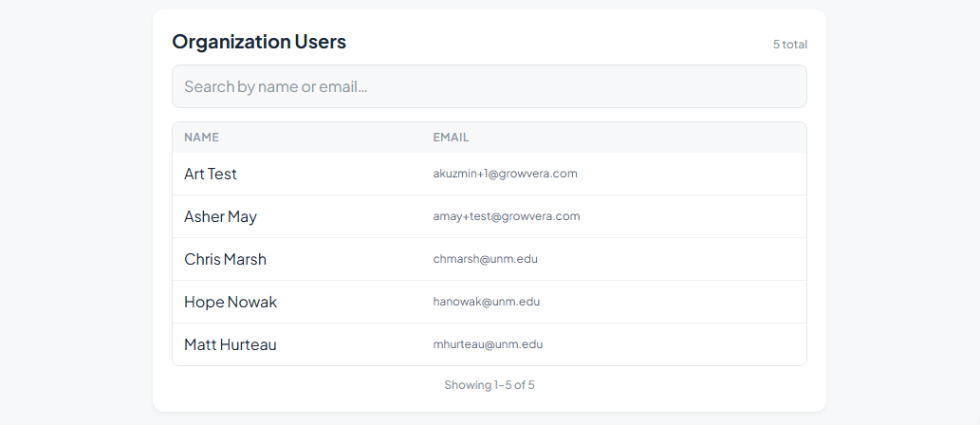Click the Showing 1–5 of 5 text
Viewport: 980px width, 425px height.
[x=490, y=385]
